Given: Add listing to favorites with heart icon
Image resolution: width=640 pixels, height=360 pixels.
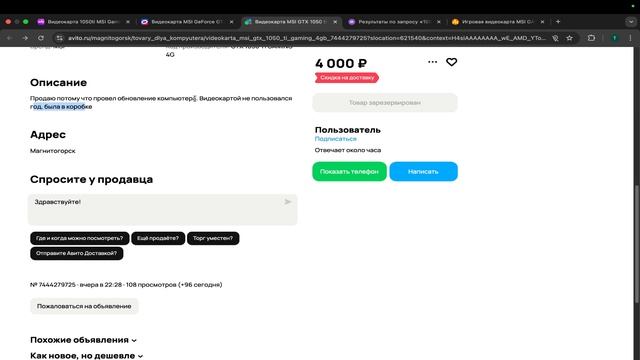Looking at the screenshot, I should pos(451,62).
